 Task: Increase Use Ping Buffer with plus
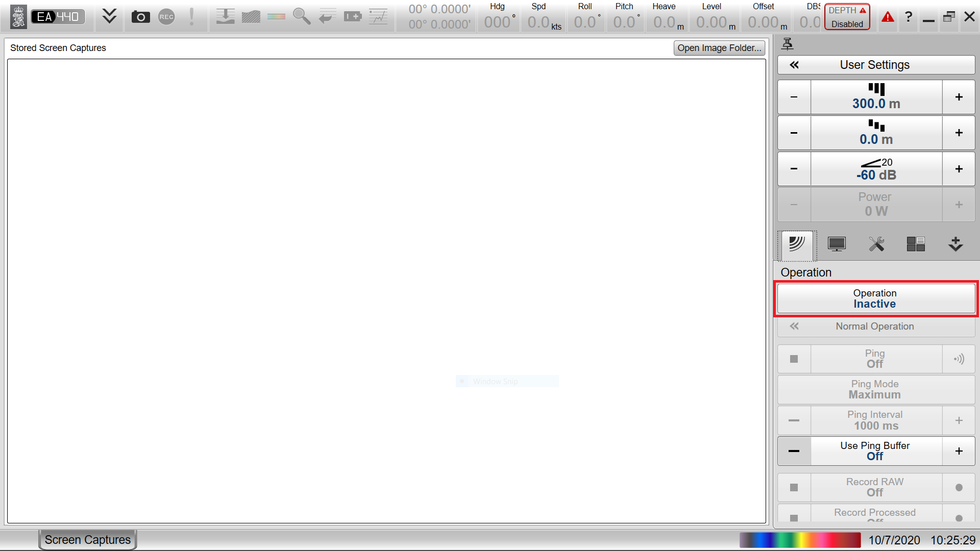(x=959, y=451)
